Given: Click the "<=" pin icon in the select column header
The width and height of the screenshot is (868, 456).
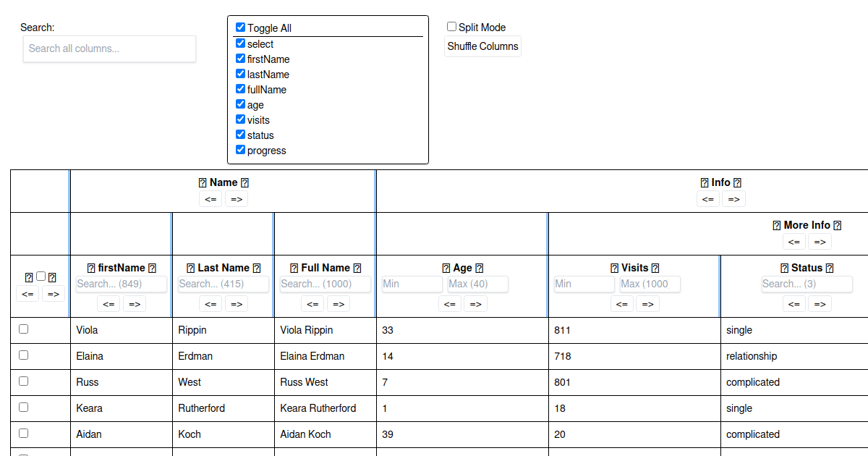Looking at the screenshot, I should coord(27,293).
